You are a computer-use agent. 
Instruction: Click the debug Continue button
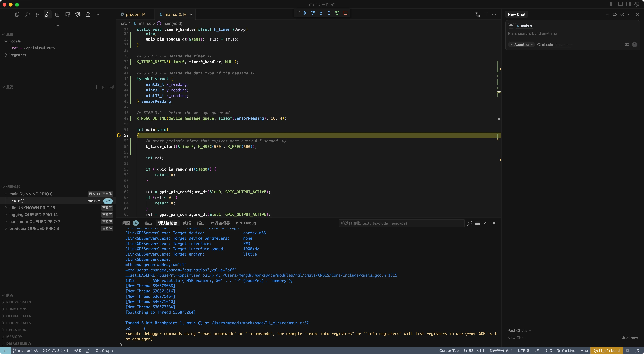(x=305, y=13)
